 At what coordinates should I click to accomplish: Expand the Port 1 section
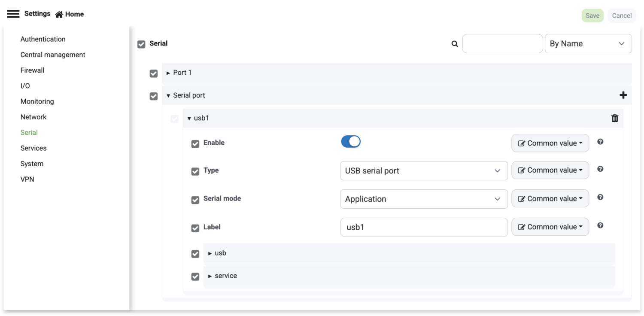pos(182,73)
